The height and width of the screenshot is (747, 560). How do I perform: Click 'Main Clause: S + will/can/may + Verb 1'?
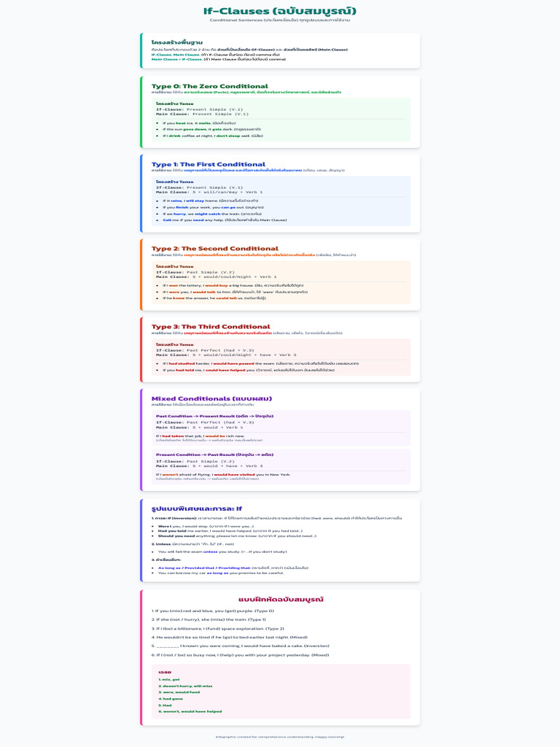pos(209,192)
